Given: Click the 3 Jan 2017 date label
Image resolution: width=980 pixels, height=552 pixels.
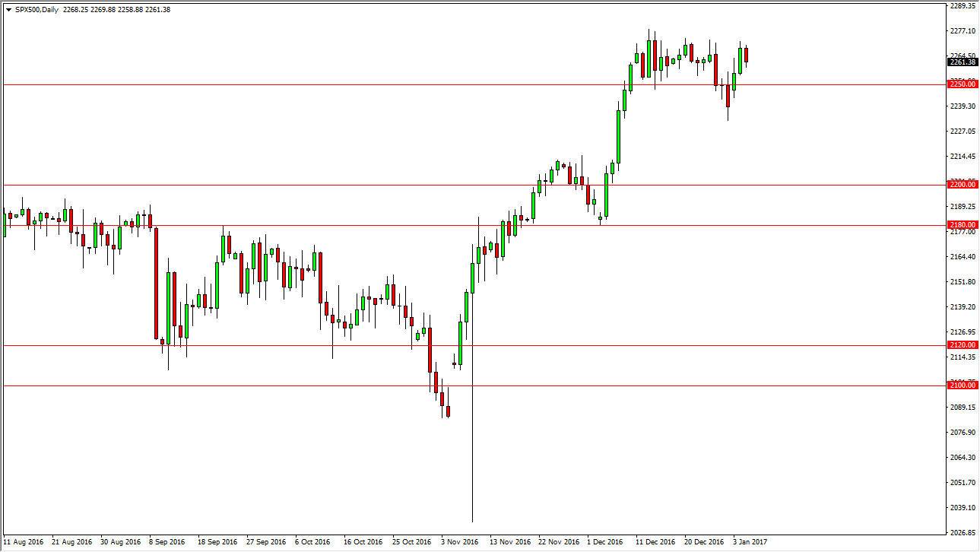Looking at the screenshot, I should point(749,542).
